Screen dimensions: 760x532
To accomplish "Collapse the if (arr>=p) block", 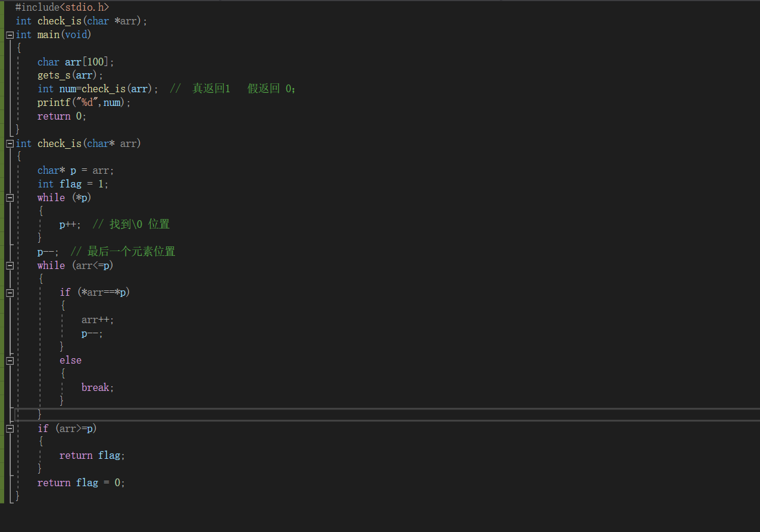I will [10, 428].
